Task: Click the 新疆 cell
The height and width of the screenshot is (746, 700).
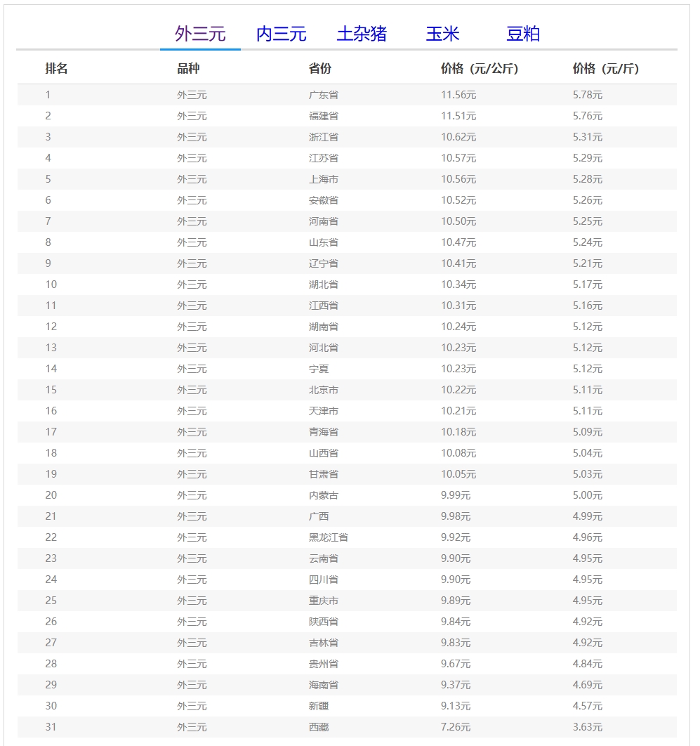Action: (319, 706)
